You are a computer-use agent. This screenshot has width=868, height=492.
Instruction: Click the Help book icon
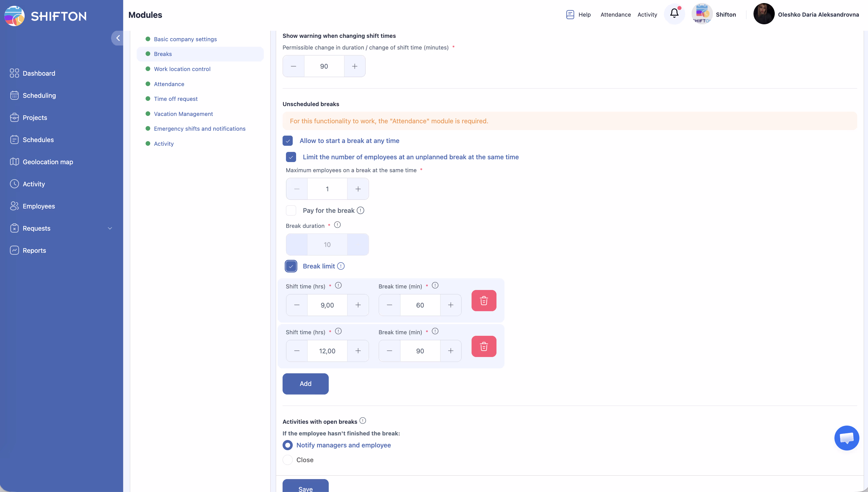tap(570, 14)
